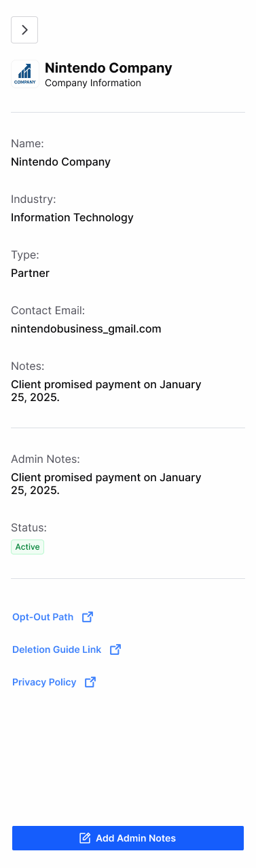Open the Privacy Policy link
This screenshot has width=256, height=868.
(44, 682)
